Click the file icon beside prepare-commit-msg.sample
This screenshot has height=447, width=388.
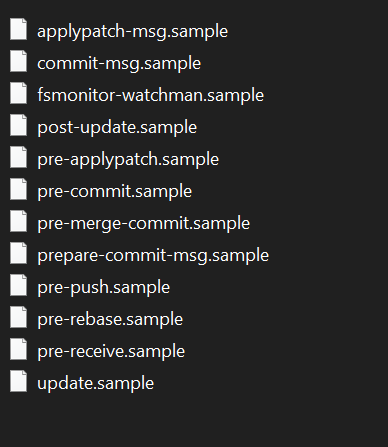point(18,253)
